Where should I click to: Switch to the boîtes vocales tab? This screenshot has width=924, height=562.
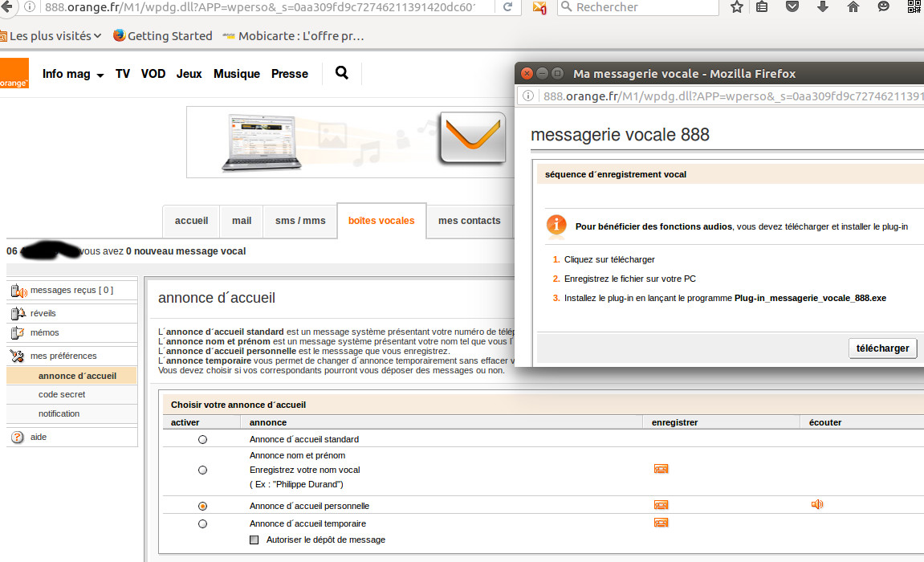[381, 221]
